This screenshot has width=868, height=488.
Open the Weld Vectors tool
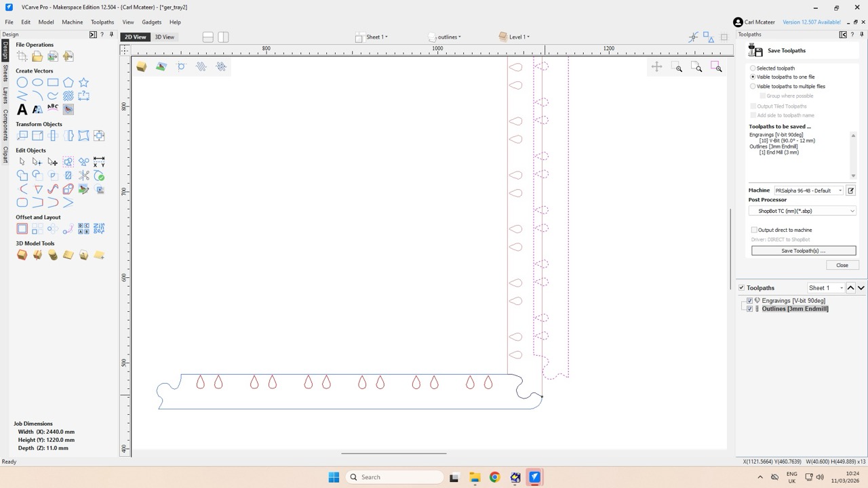22,176
